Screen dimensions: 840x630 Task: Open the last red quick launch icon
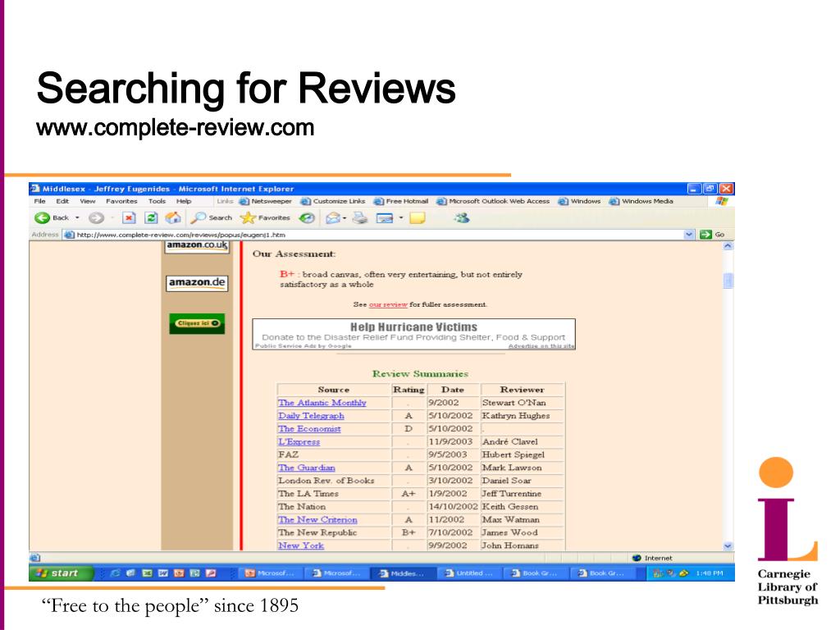pos(211,573)
